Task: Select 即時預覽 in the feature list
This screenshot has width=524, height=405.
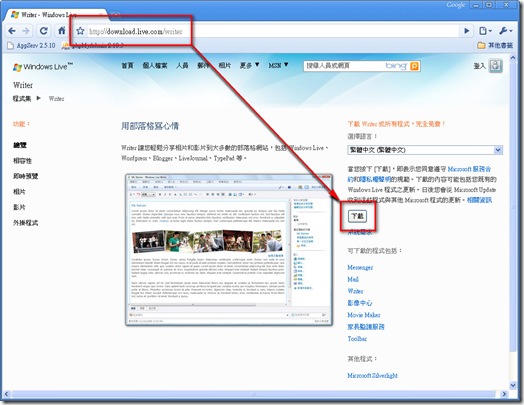Action: click(x=25, y=176)
